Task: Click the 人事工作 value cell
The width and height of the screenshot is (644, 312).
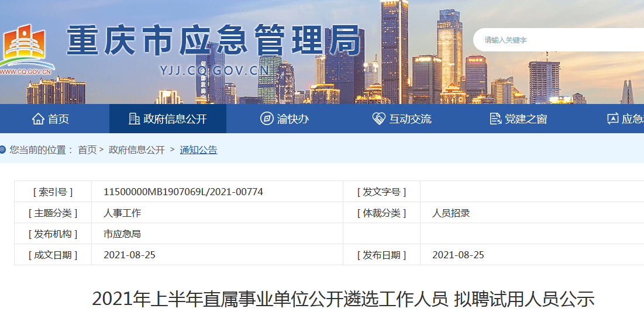Action: (217, 213)
